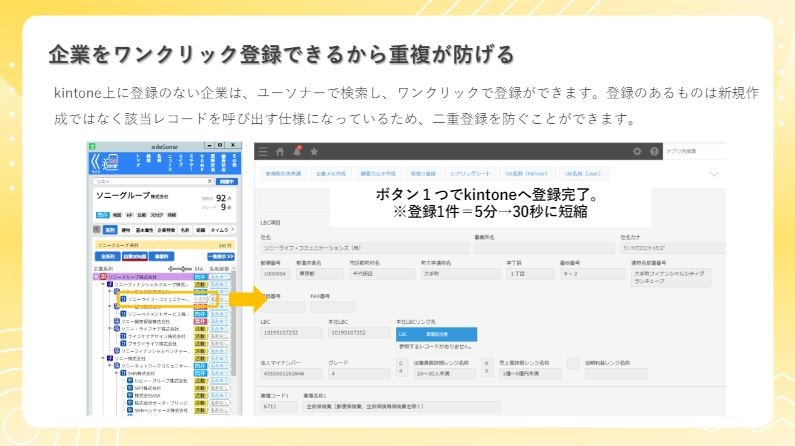The width and height of the screenshot is (795, 446).
Task: Open the kintone hamburger menu icon
Action: click(263, 151)
